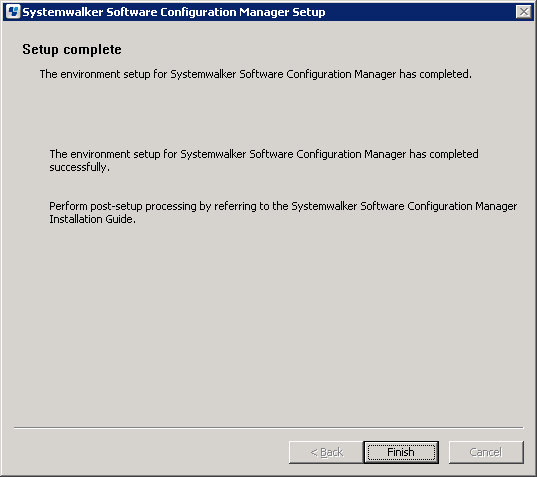537x477 pixels.
Task: Click the horizontal separator above the buttons
Action: 268,427
